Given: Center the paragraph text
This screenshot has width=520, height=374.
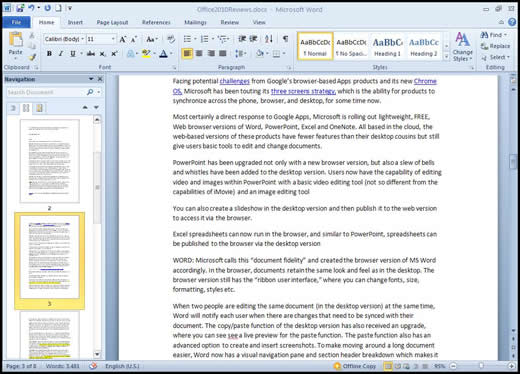Looking at the screenshot, I should tap(199, 53).
